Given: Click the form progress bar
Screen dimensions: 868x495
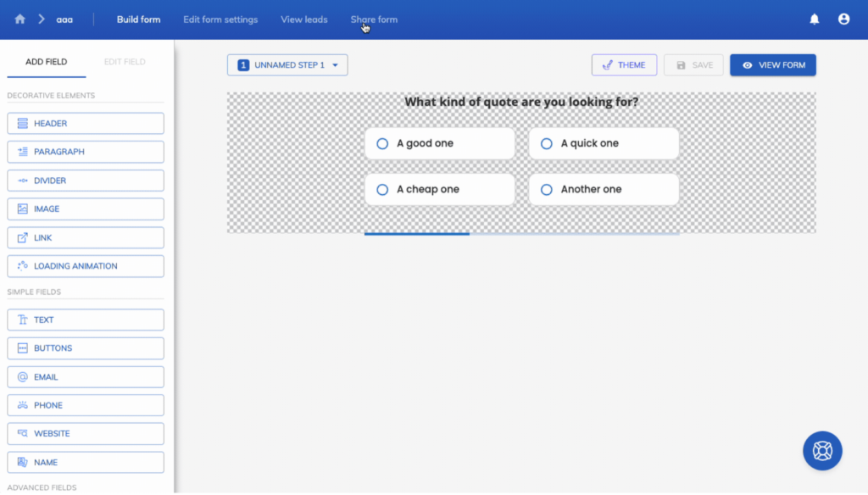Looking at the screenshot, I should click(521, 234).
